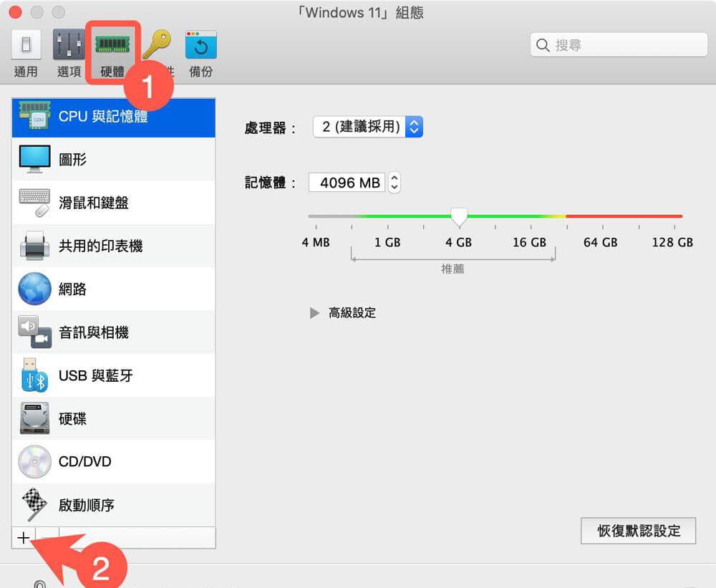Click the memory slider thumb

click(x=459, y=216)
